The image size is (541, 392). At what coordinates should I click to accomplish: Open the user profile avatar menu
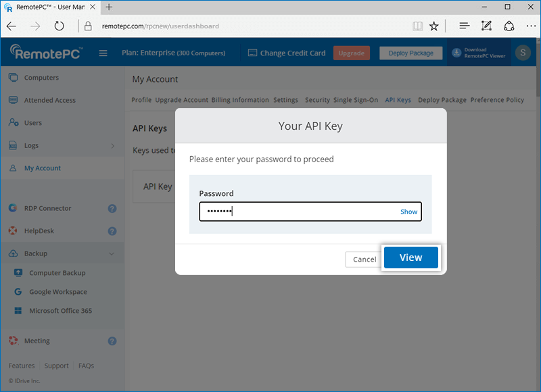tap(522, 53)
